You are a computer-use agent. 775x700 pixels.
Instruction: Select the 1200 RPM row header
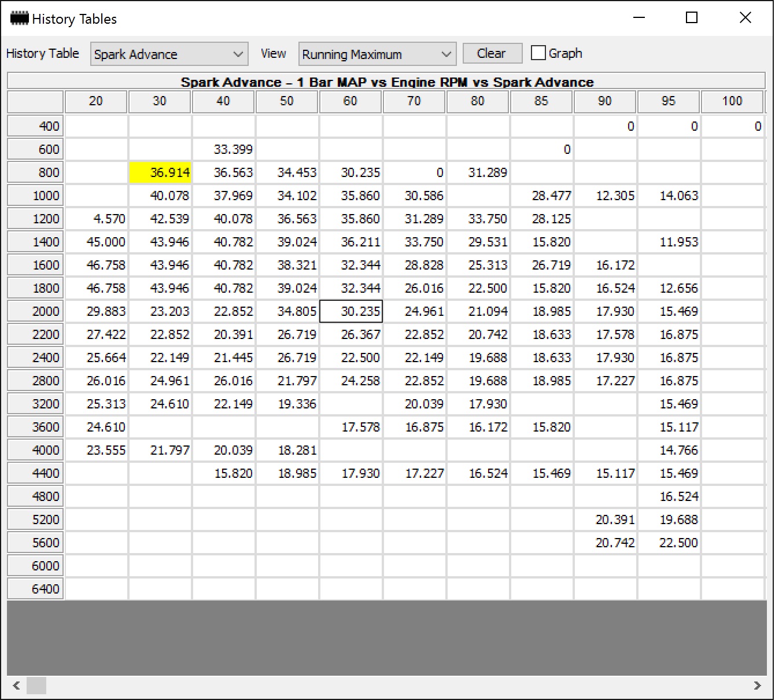point(35,219)
